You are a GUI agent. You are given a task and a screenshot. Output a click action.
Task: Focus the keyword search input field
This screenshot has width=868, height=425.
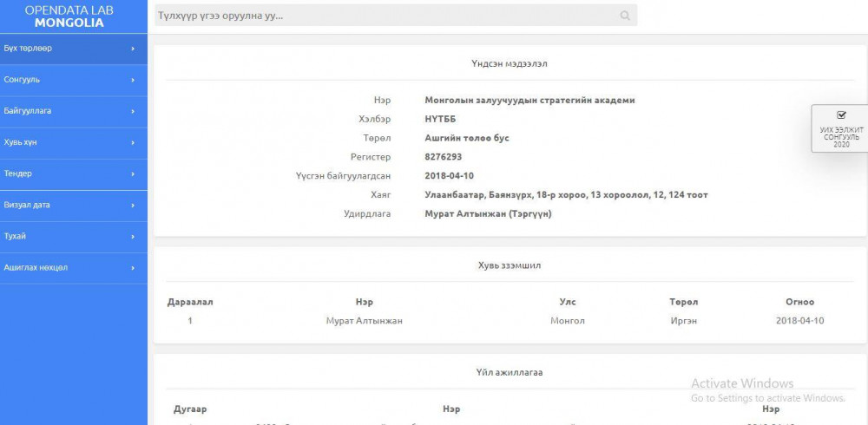click(x=396, y=16)
